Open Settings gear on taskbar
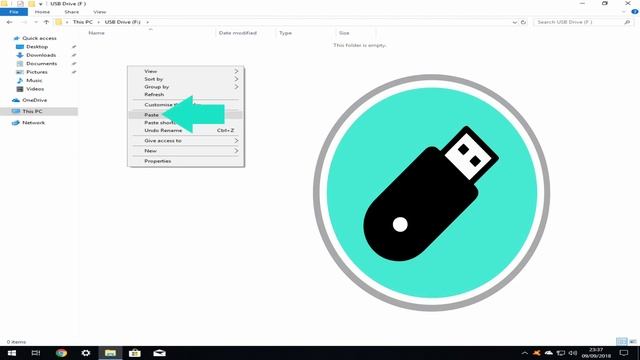 86,353
